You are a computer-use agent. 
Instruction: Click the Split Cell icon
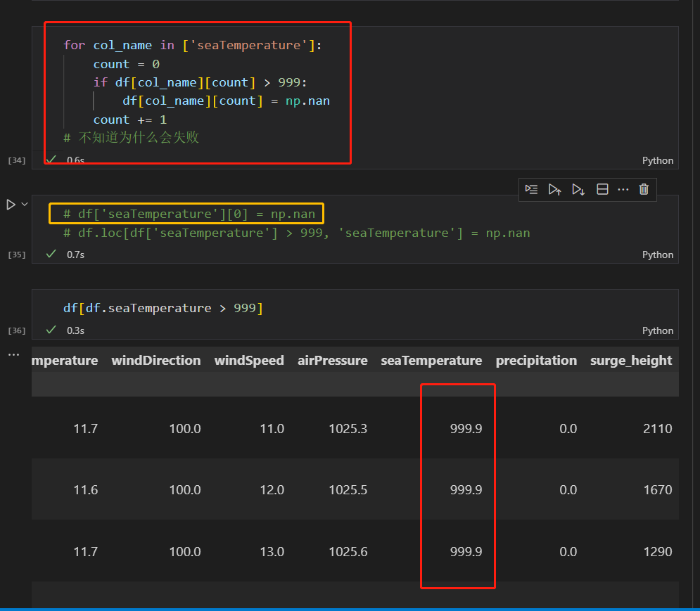click(x=602, y=189)
